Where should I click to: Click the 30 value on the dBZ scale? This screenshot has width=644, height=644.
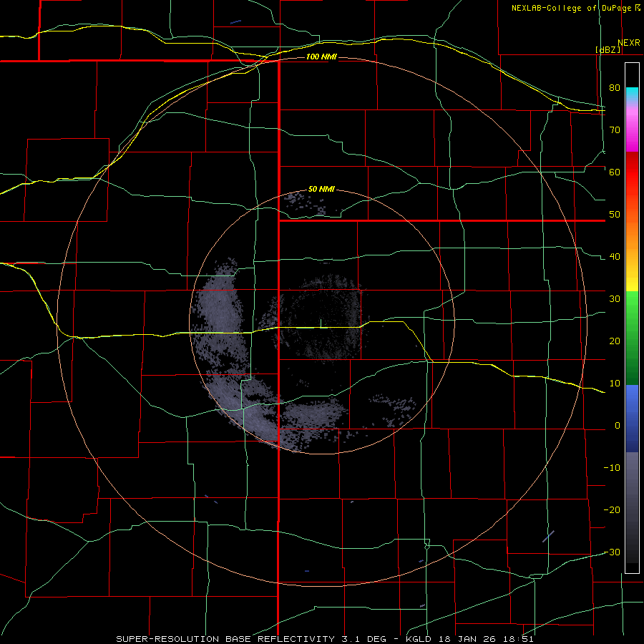pos(615,298)
